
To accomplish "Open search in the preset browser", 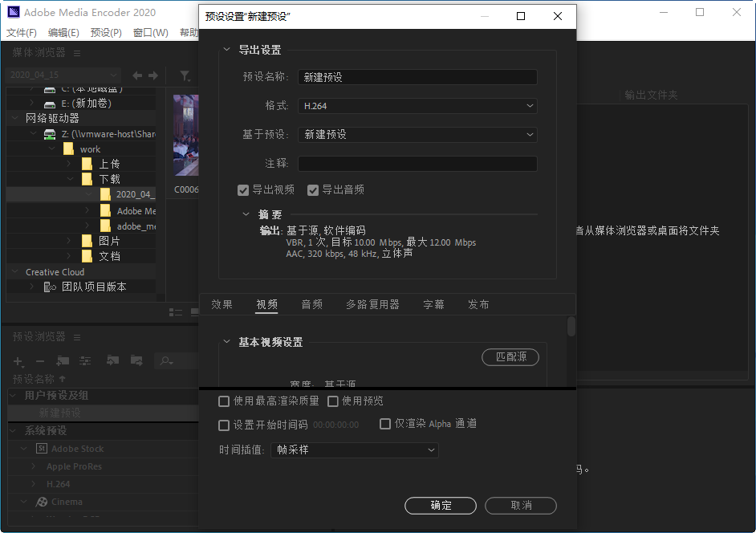I will pos(165,361).
